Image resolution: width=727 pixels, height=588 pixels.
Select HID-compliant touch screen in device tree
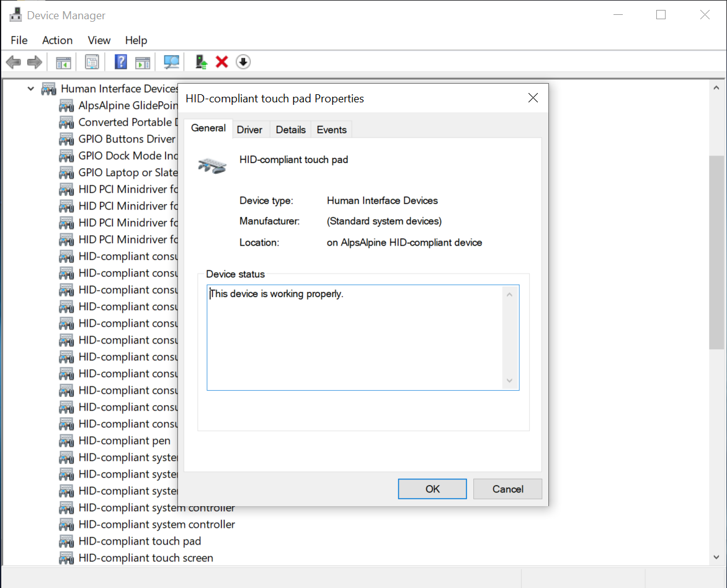[145, 558]
